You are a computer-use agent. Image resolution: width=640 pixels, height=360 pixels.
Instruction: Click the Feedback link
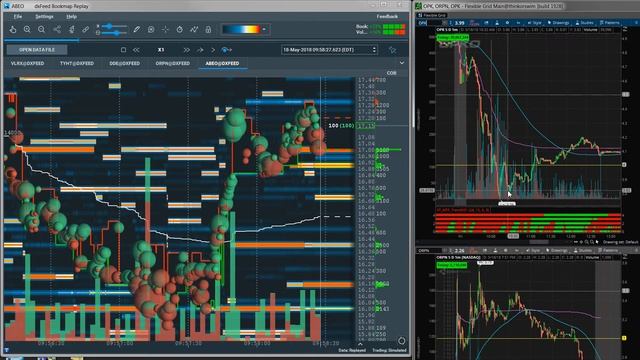(387, 17)
